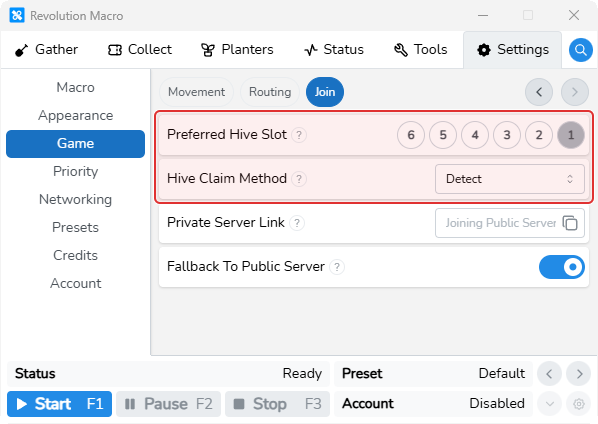Click copy icon in Private Server Link field

[570, 223]
